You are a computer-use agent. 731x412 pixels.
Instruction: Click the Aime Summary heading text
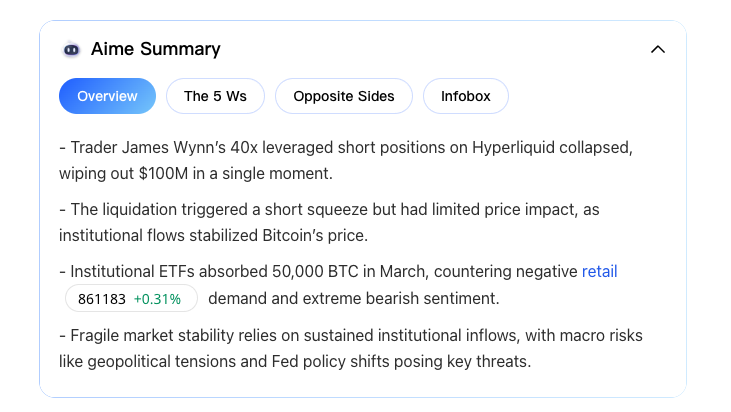coord(155,49)
